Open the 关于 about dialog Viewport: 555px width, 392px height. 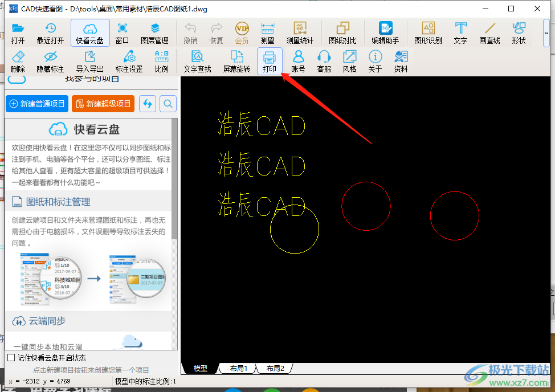[375, 62]
